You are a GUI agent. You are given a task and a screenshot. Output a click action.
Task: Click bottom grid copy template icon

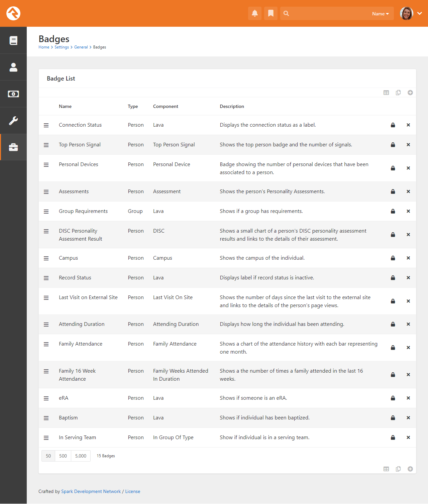398,469
